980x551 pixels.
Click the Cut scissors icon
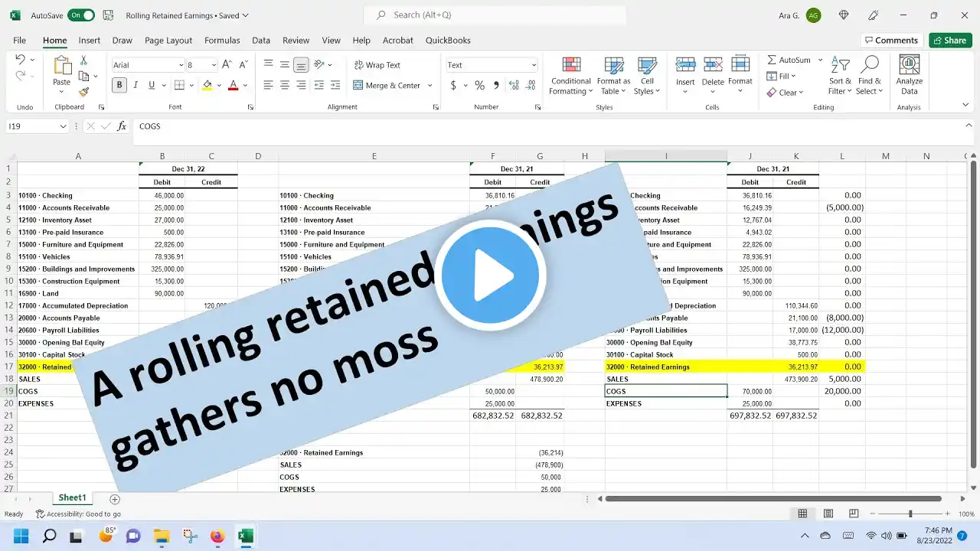click(83, 60)
